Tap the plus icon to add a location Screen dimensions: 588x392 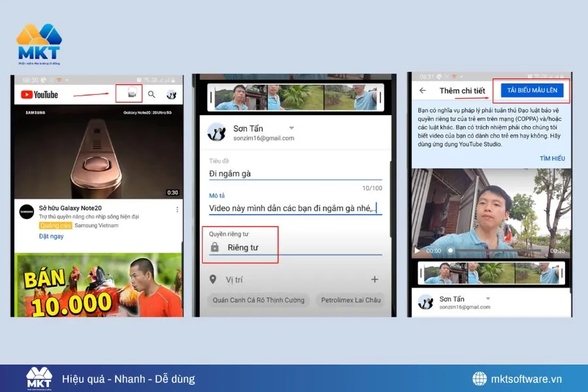tap(374, 279)
